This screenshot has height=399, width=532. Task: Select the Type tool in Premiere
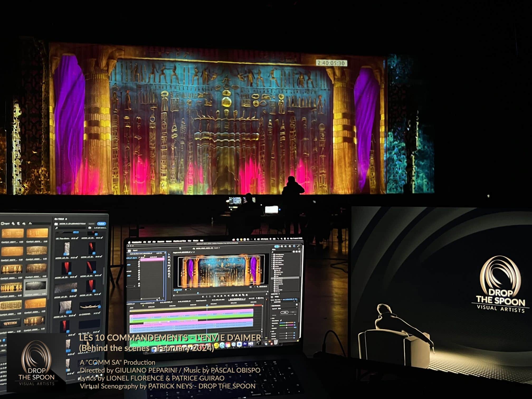tap(169, 277)
